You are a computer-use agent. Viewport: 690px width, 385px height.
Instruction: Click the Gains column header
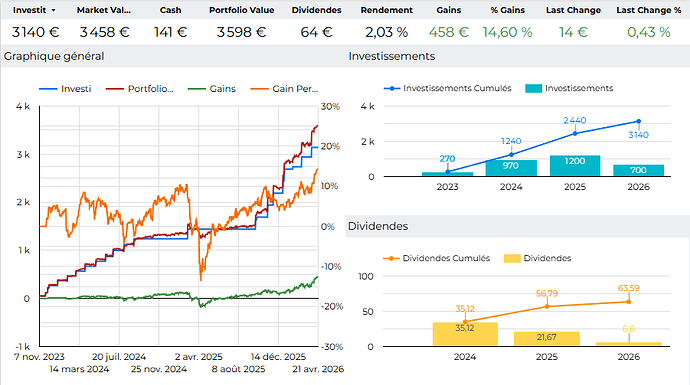(x=448, y=10)
